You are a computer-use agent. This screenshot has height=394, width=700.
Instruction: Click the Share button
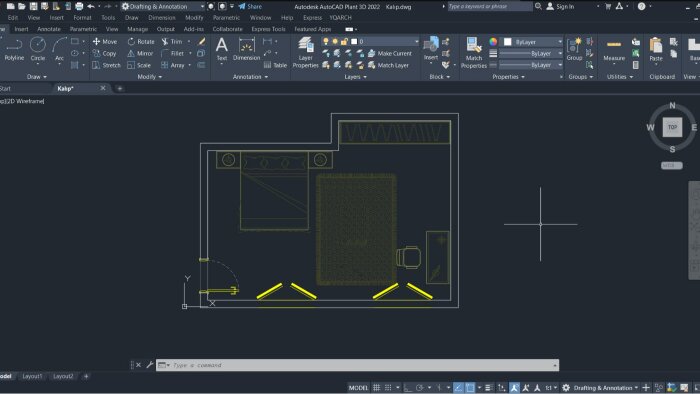(x=250, y=6)
